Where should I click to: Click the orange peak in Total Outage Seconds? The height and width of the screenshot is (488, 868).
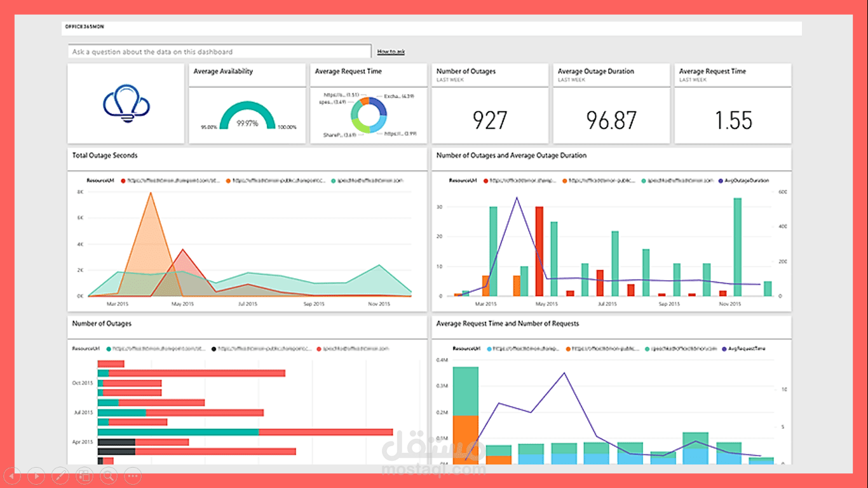(151, 193)
